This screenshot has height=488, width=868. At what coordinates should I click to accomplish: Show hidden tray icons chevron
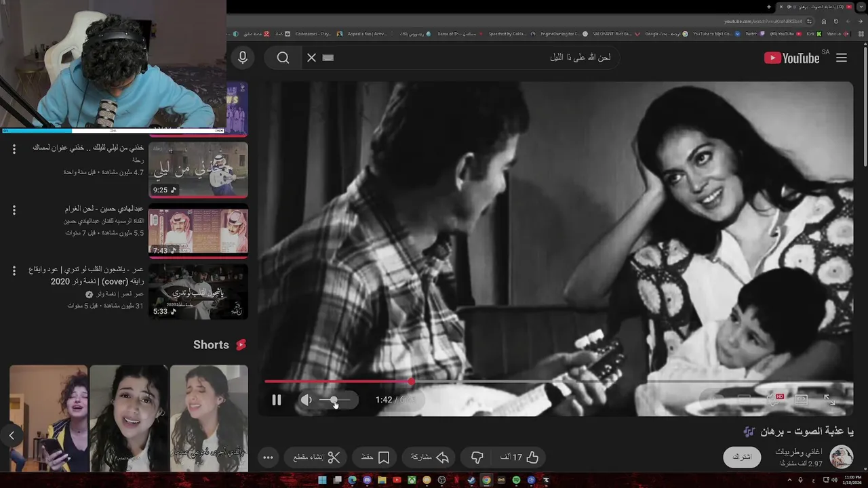click(790, 481)
